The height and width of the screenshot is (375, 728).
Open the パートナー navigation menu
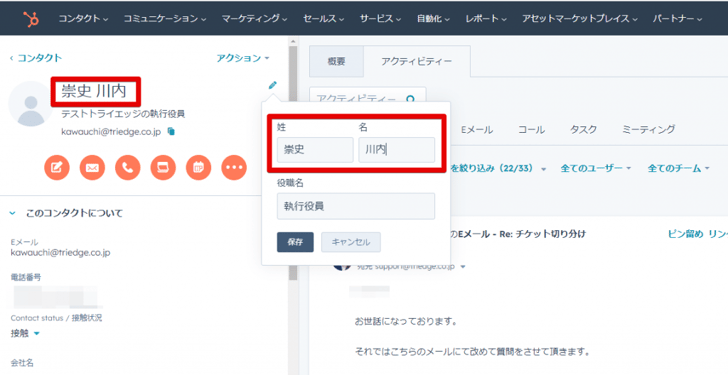pyautogui.click(x=677, y=19)
